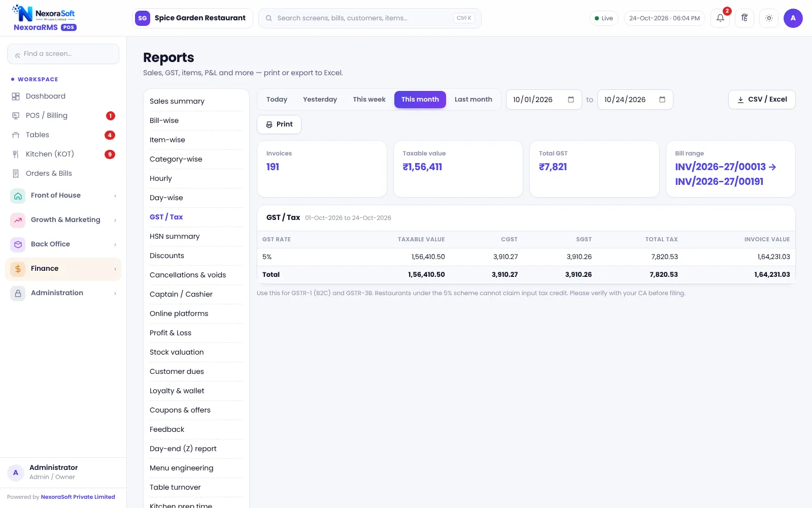Click the Front of House home icon

18,196
